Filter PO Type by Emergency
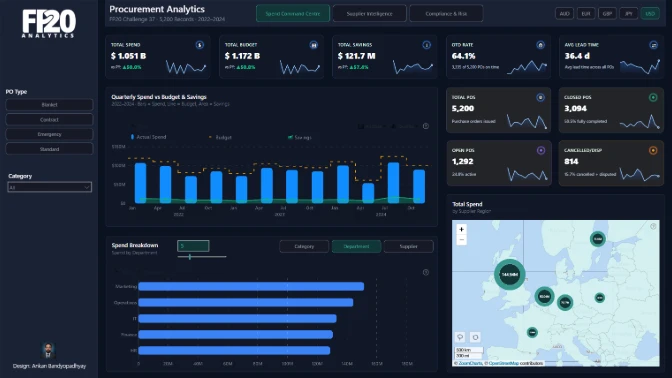 pos(49,134)
